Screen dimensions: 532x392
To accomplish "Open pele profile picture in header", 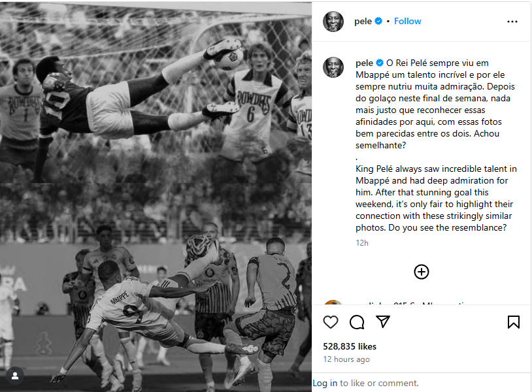I will point(333,22).
